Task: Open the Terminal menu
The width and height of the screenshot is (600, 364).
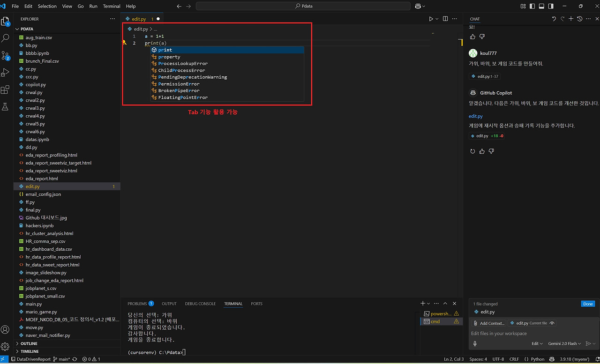Action: tap(111, 6)
